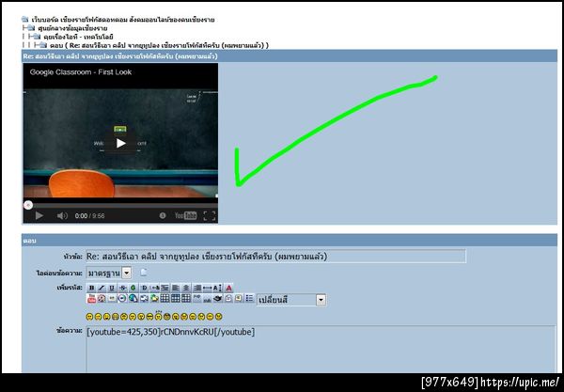564x392 pixels.
Task: Open the YouTube logo in player bar
Action: (x=185, y=216)
